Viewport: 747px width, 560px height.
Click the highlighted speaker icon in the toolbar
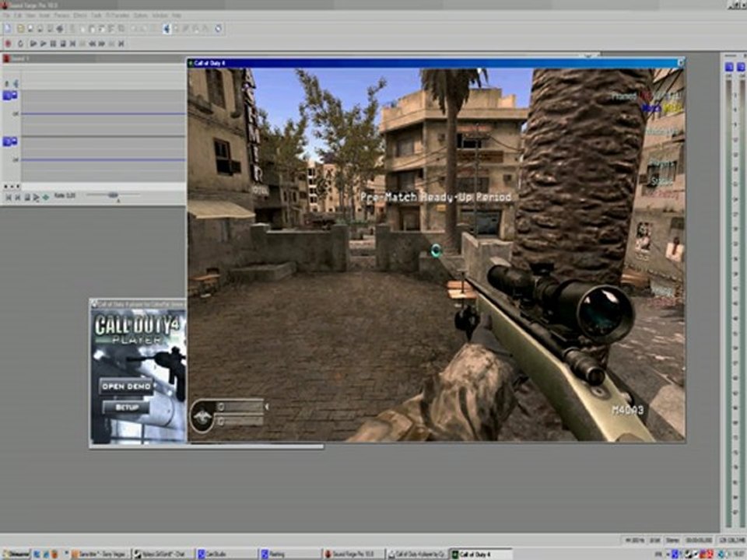coord(167,29)
